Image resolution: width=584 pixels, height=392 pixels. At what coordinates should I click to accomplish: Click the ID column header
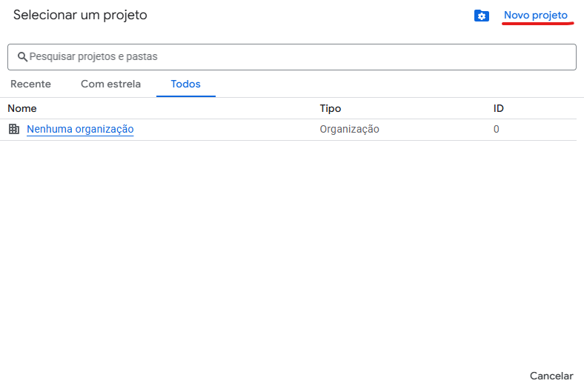tap(498, 108)
